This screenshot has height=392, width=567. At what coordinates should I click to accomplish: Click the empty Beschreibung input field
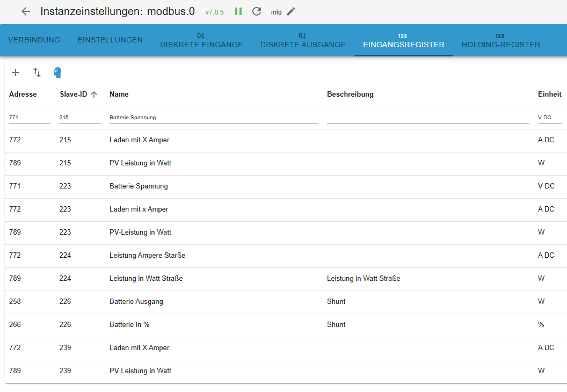427,117
